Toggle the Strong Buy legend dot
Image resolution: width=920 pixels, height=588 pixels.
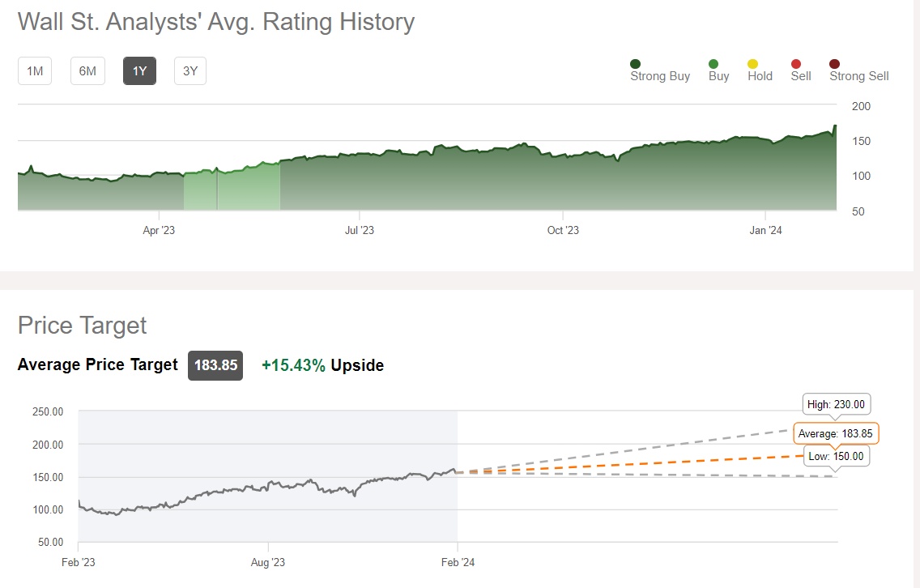(636, 64)
